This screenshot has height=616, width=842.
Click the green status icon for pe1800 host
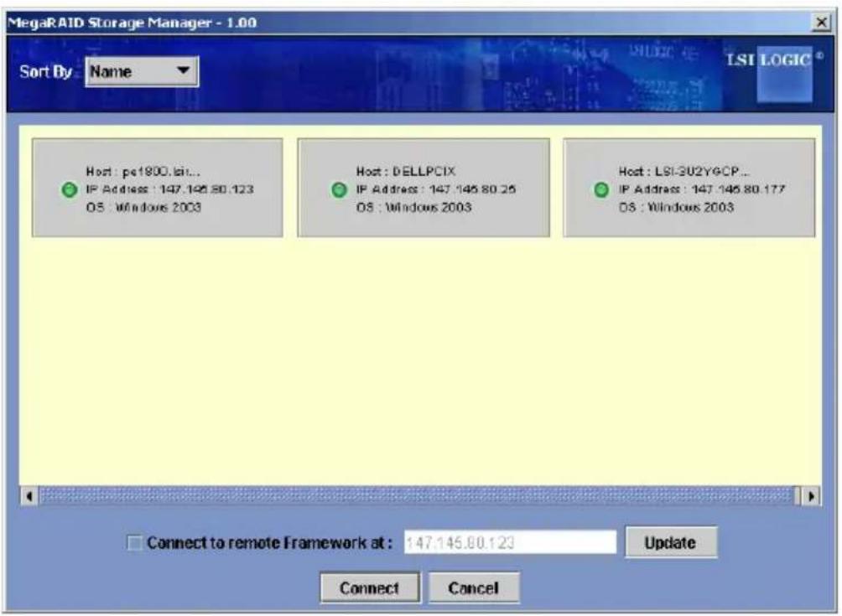pos(70,189)
